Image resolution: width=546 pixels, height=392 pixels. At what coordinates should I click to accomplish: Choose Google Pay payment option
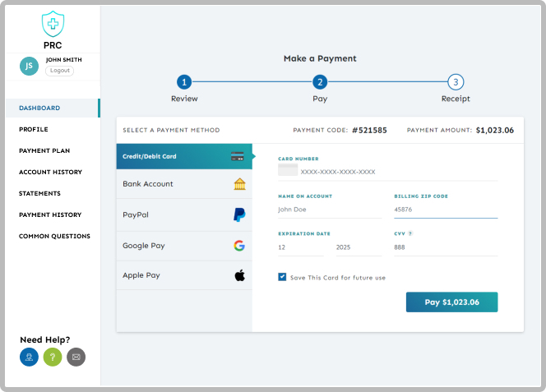click(183, 246)
